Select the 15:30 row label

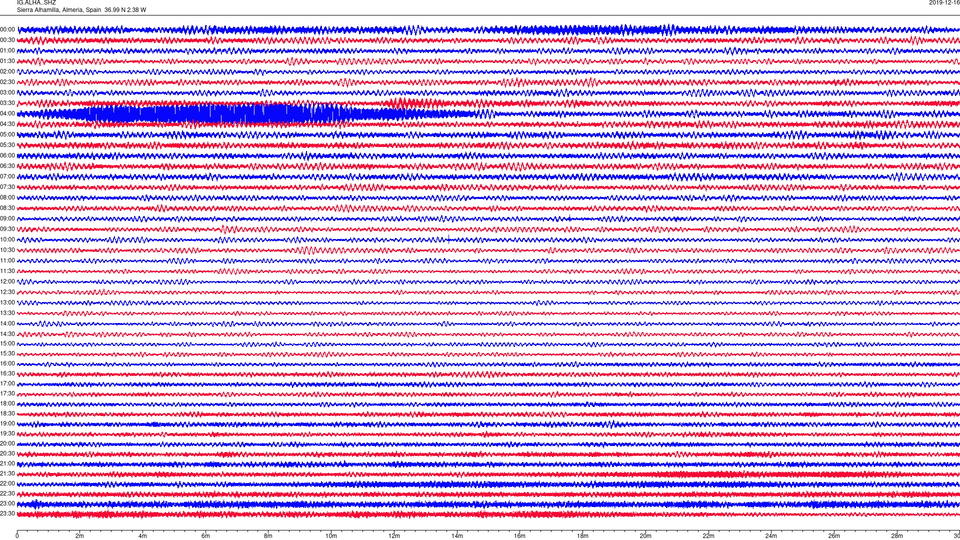click(7, 353)
